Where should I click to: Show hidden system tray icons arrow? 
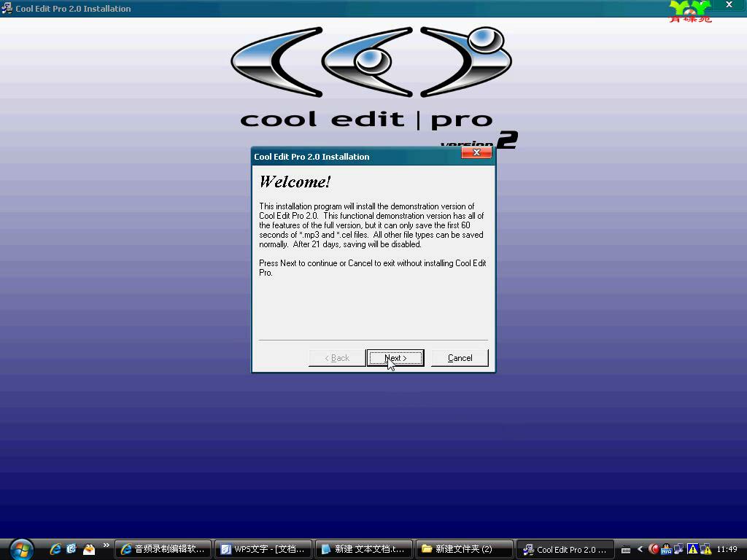click(640, 549)
